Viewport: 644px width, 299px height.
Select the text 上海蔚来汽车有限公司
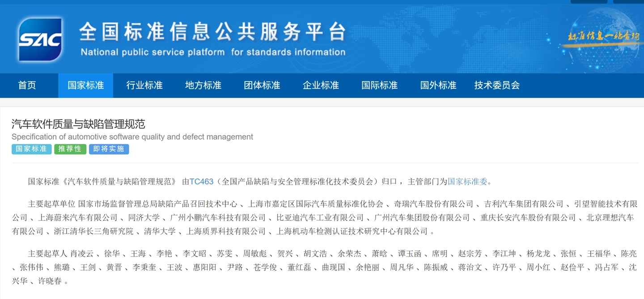(78, 218)
